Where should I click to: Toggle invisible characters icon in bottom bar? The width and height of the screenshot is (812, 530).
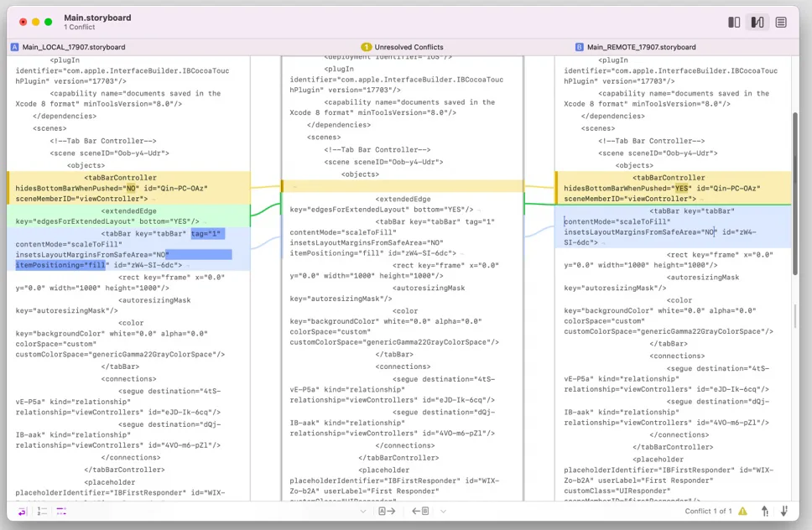click(x=61, y=512)
